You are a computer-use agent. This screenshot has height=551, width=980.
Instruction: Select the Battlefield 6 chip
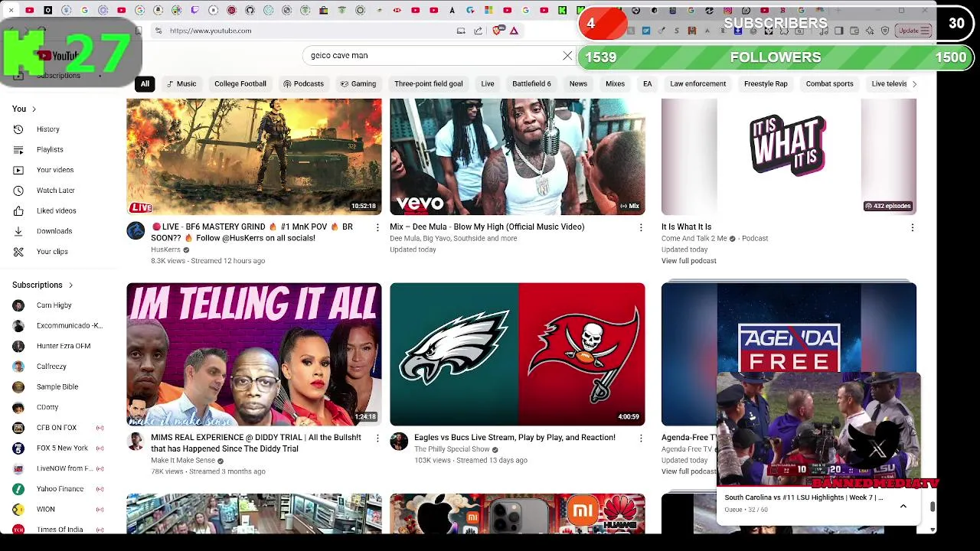click(x=531, y=84)
